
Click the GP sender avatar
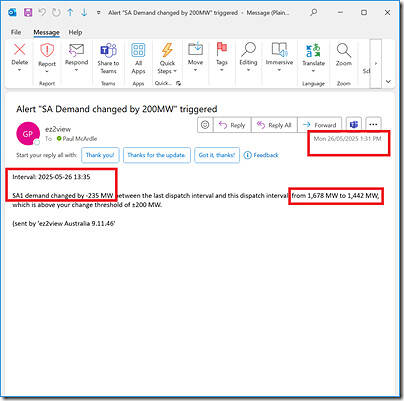(x=28, y=134)
